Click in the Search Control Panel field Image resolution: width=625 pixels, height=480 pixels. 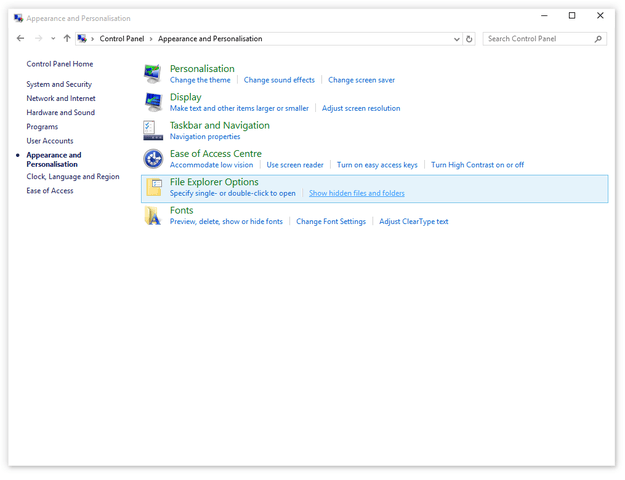pos(538,39)
